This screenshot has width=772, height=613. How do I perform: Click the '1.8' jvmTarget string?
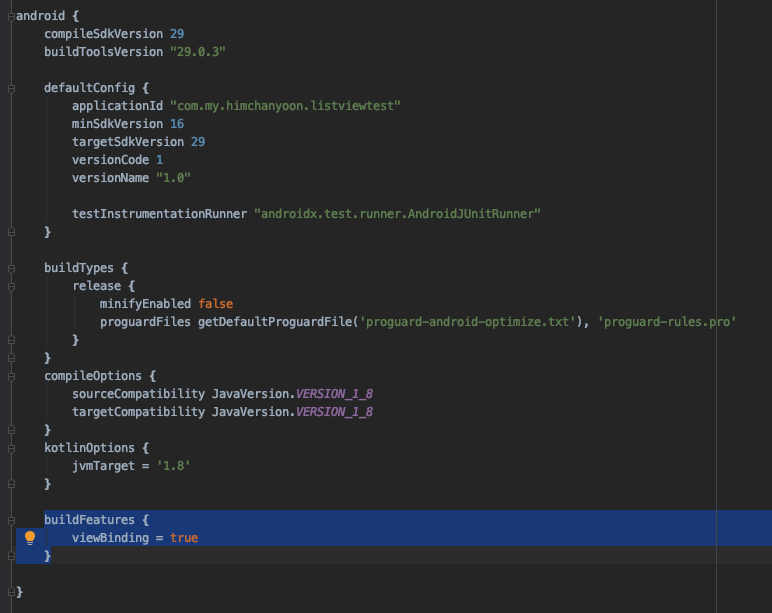(x=173, y=466)
